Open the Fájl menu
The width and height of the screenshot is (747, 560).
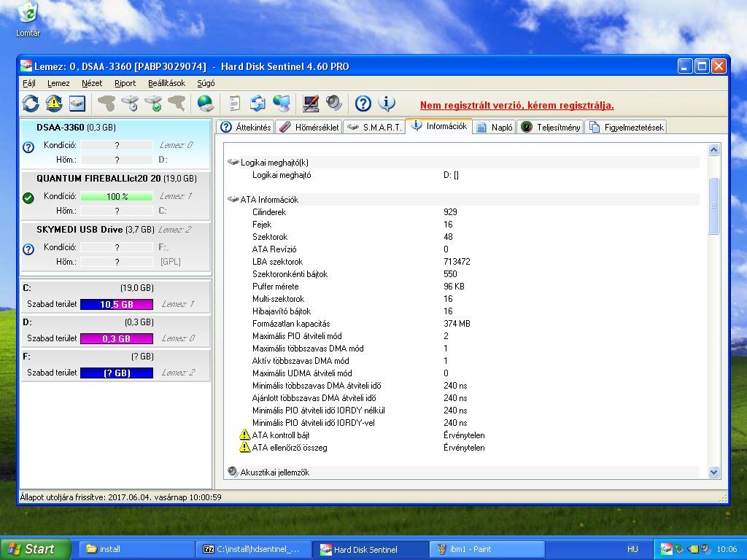29,83
